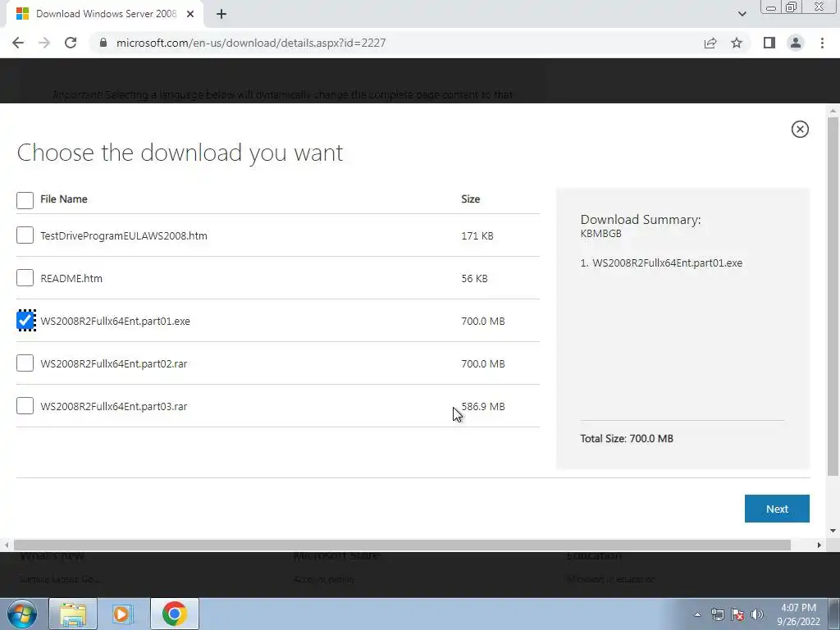
Task: Click the 586.9 MB size value
Action: pos(482,406)
